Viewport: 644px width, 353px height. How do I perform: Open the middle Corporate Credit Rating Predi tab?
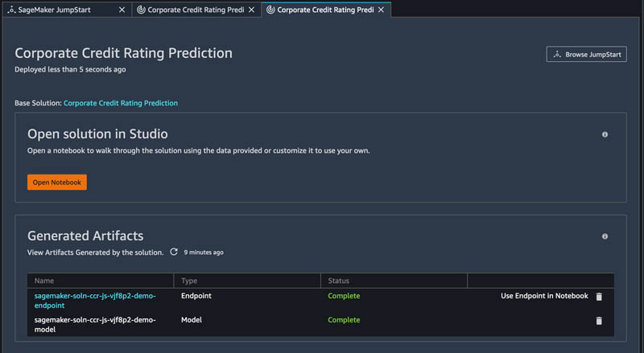[196, 10]
